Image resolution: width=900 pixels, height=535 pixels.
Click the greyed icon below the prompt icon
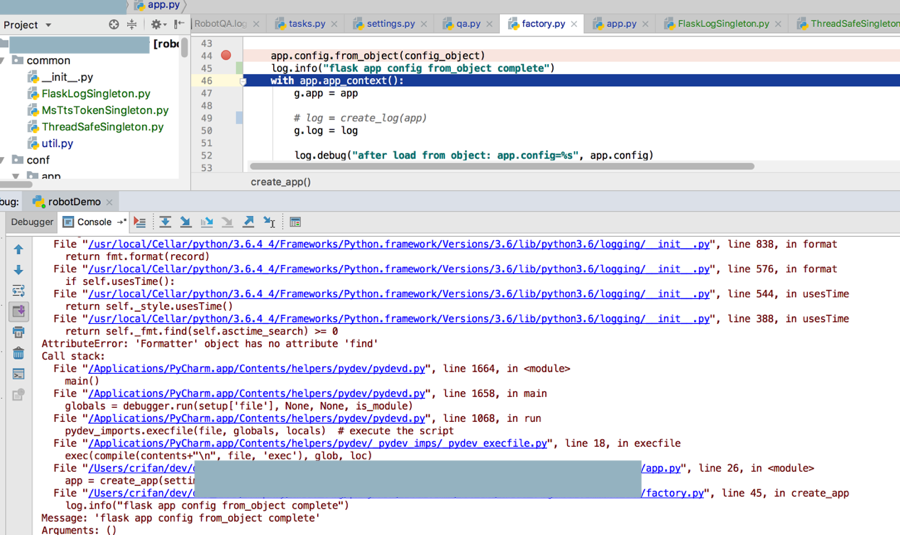click(x=18, y=394)
